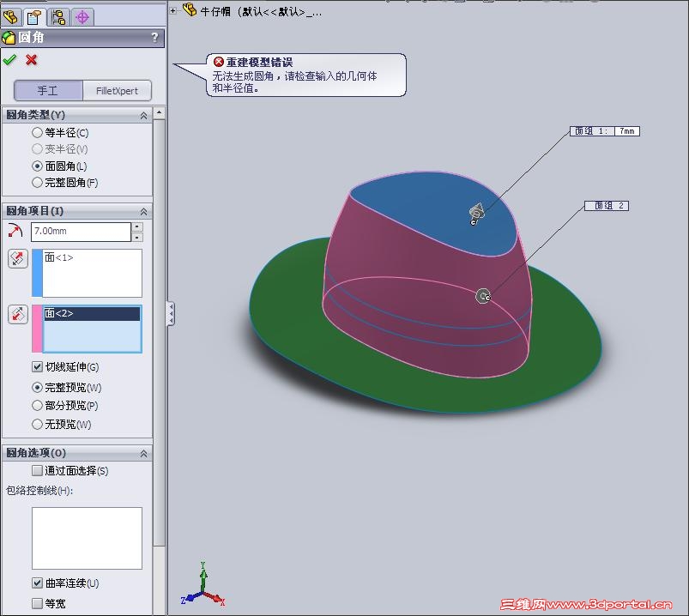689x616 pixels.
Task: Toggle 曲率连续 curvature continuous checkbox
Action: pos(38,583)
